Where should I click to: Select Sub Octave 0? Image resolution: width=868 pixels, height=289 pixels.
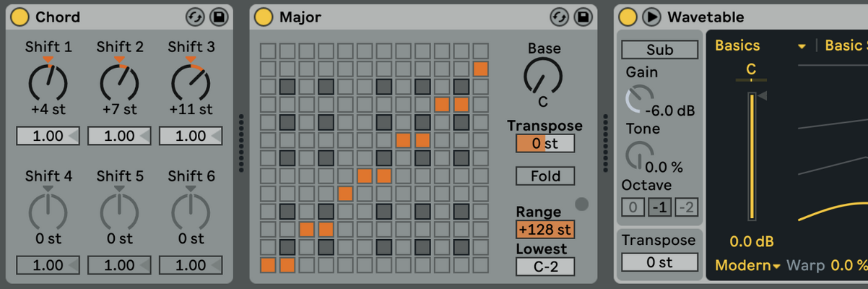633,207
